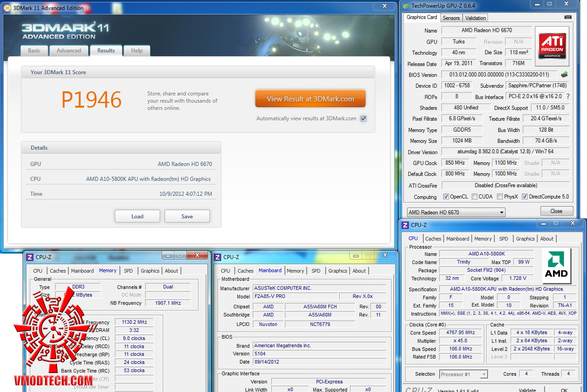Viewport: 587px width, 392px height.
Task: Click the P1946 score text
Action: pos(91,99)
